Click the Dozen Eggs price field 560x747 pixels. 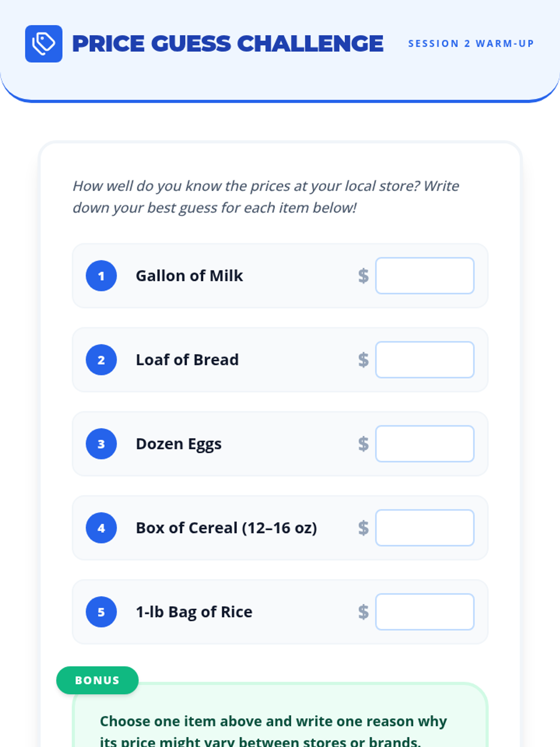click(424, 444)
